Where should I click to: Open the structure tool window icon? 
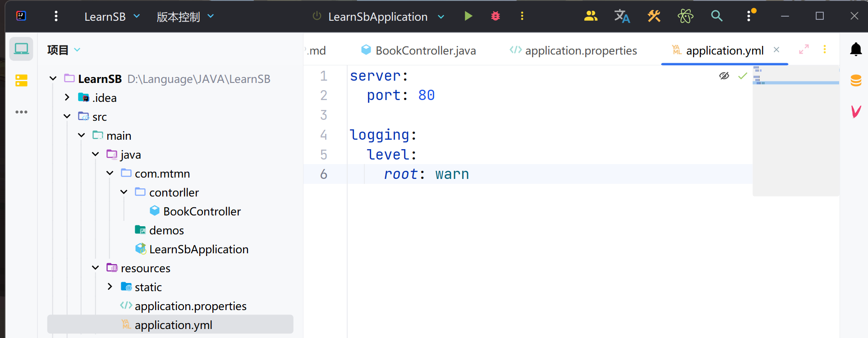(x=21, y=81)
